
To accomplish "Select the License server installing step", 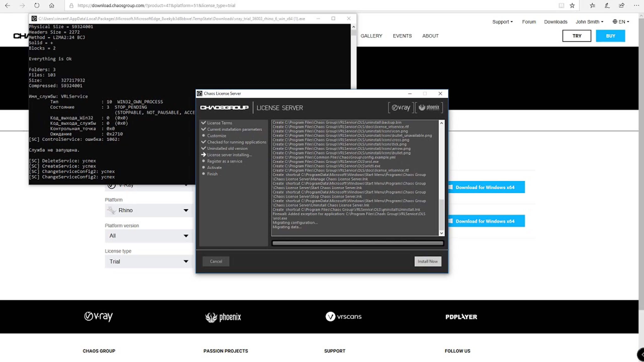I will pos(229,155).
